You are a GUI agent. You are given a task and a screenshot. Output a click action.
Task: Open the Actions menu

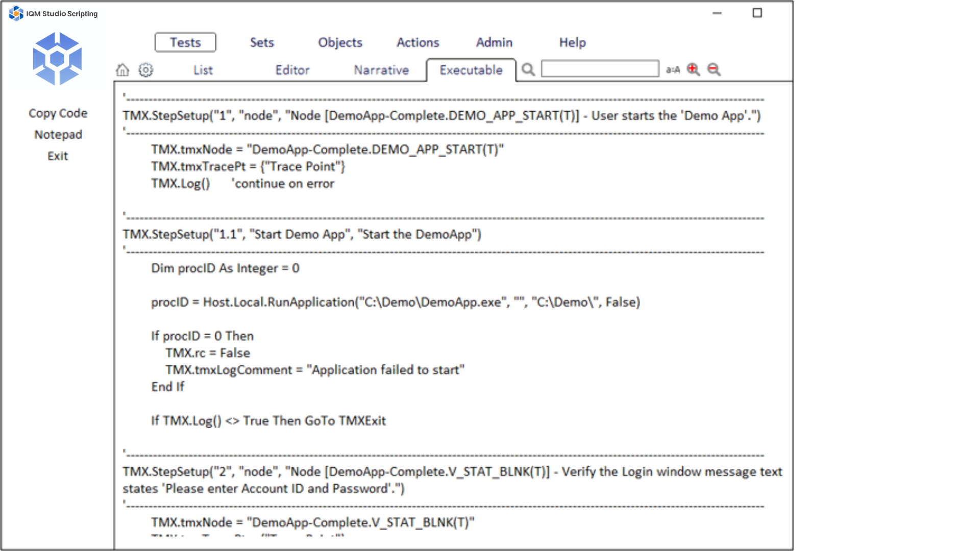(418, 42)
